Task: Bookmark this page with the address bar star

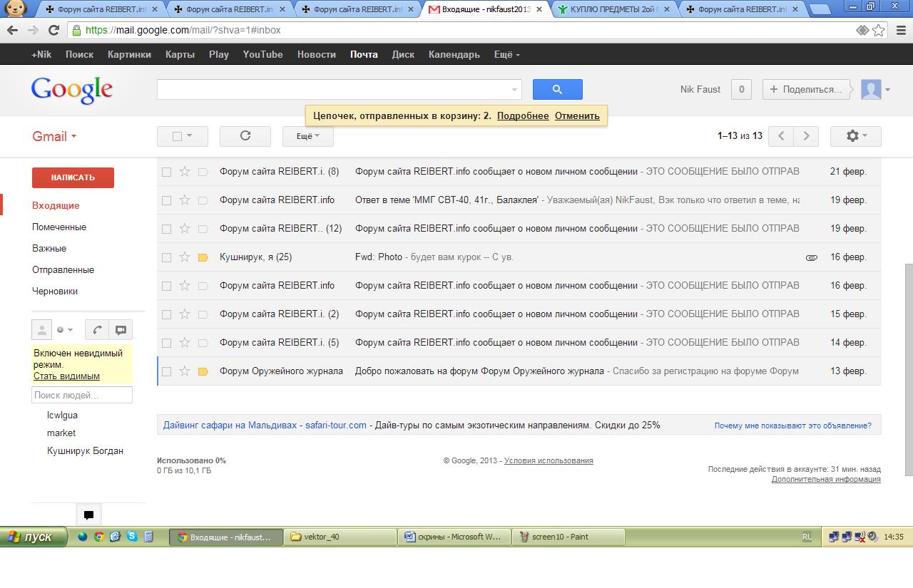Action: pos(879,31)
